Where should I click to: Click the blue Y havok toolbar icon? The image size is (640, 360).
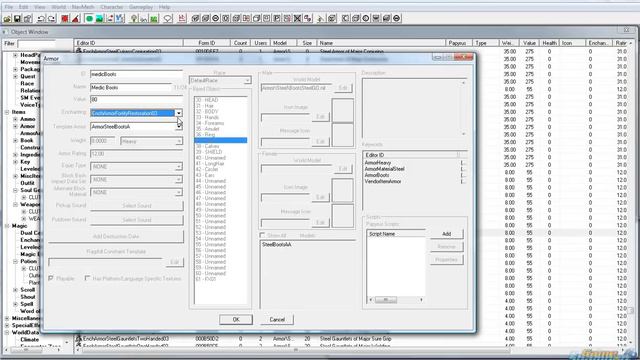120,18
